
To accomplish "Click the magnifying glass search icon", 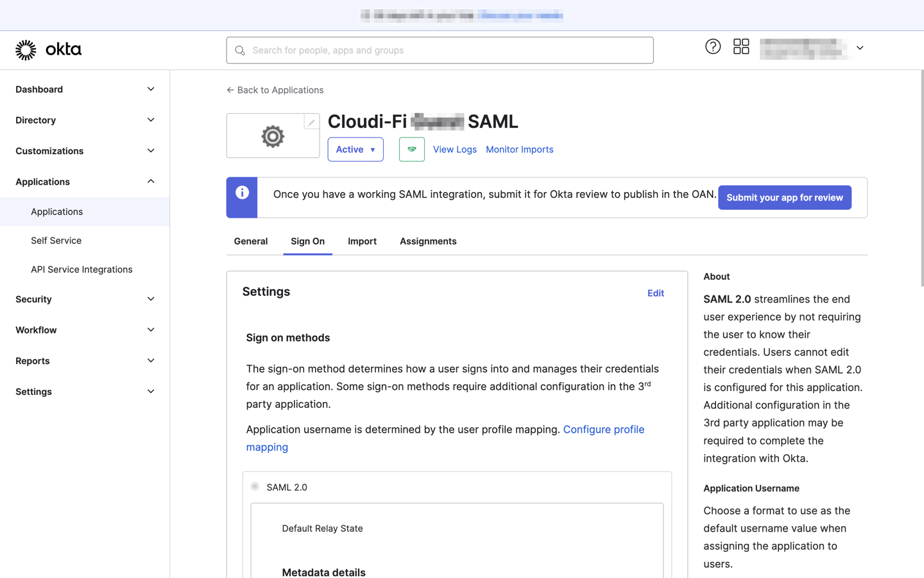I will 239,49.
